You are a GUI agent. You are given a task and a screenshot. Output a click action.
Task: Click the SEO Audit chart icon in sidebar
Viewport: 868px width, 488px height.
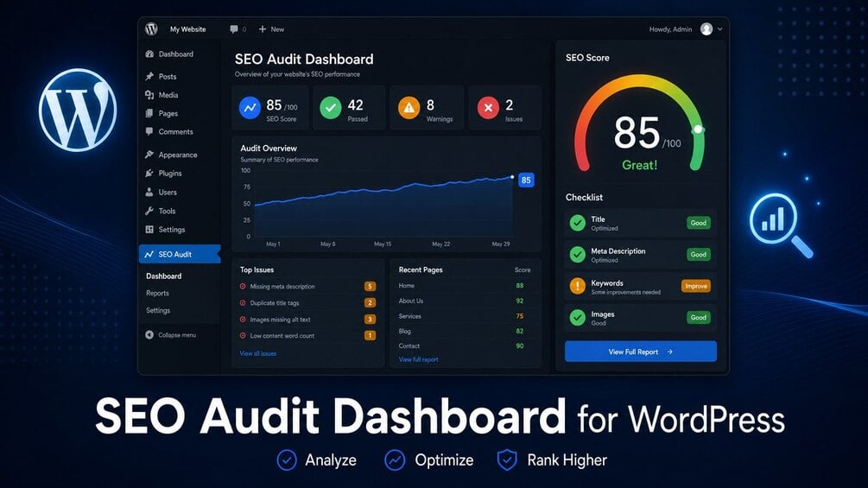[x=149, y=255]
